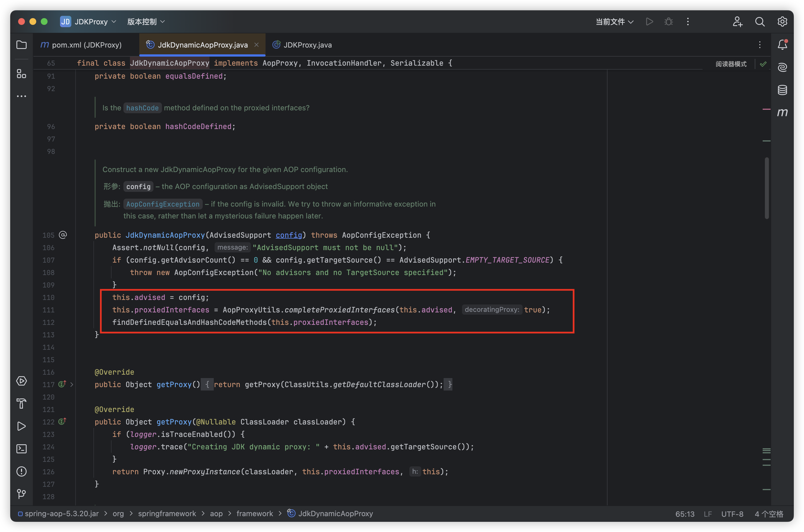
Task: Click spring-aop-5.3.20.jar breadcrumb
Action: pos(58,514)
